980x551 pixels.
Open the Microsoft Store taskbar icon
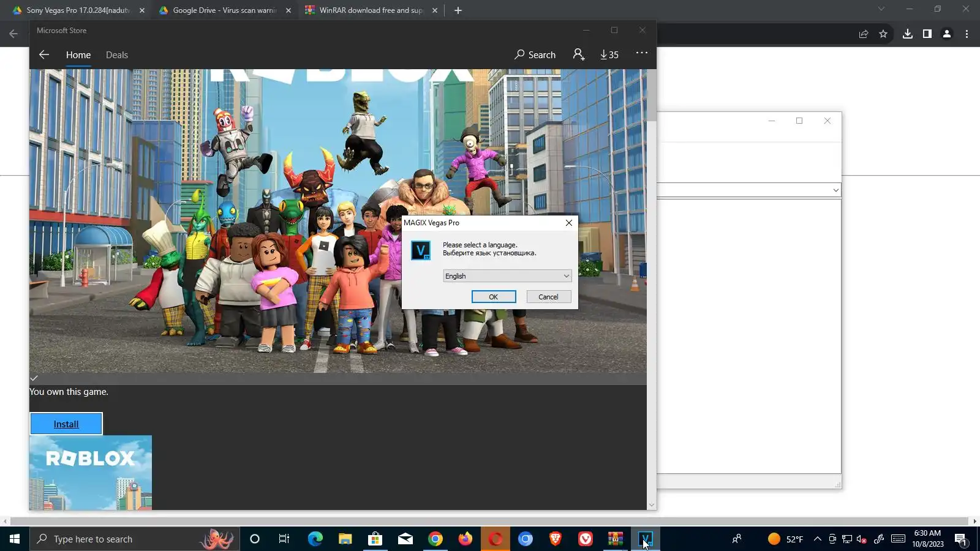pos(375,539)
